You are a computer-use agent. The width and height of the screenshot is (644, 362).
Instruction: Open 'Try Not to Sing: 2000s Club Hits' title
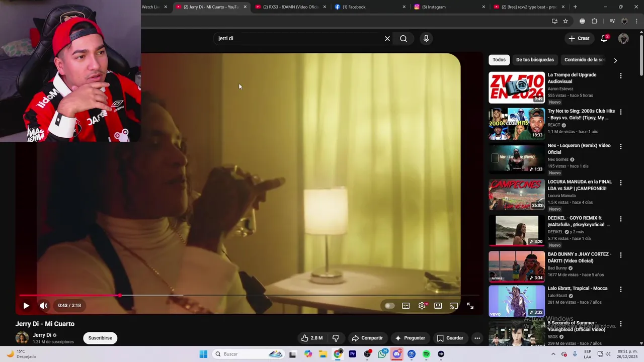(x=581, y=114)
